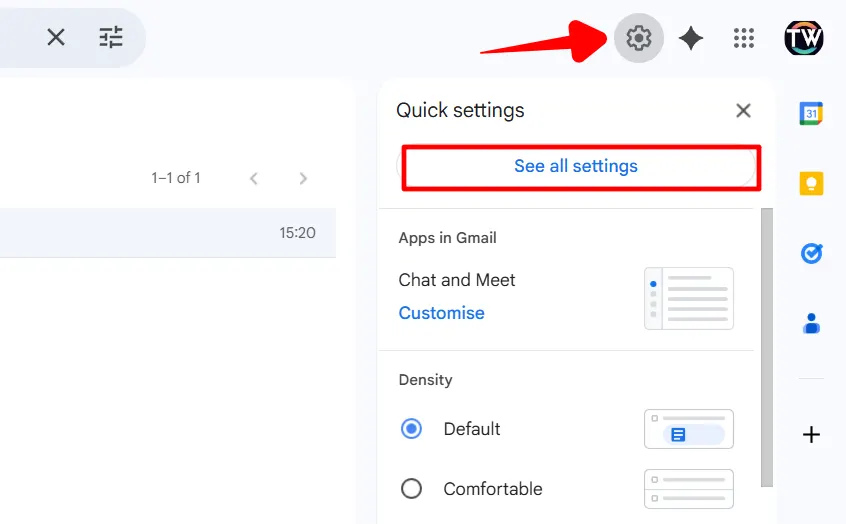The height and width of the screenshot is (524, 846).
Task: Click the Default density preview thumbnail
Action: click(x=689, y=429)
